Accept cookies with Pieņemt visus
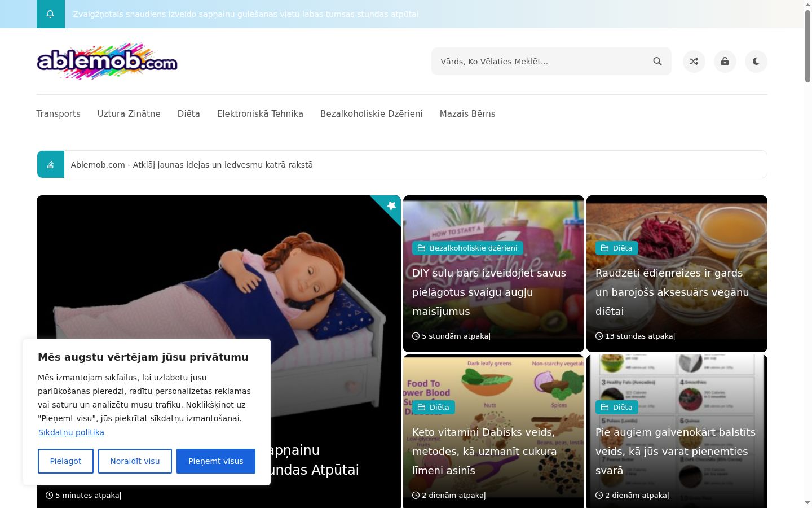 tap(216, 461)
